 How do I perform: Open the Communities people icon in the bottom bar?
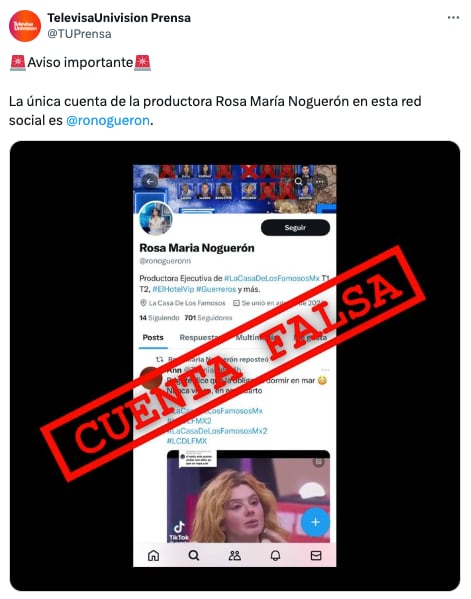(x=235, y=555)
